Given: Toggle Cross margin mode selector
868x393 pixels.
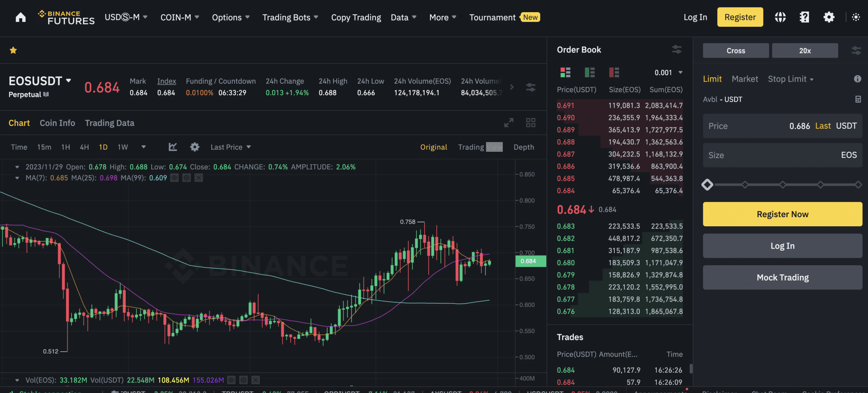Looking at the screenshot, I should [735, 50].
